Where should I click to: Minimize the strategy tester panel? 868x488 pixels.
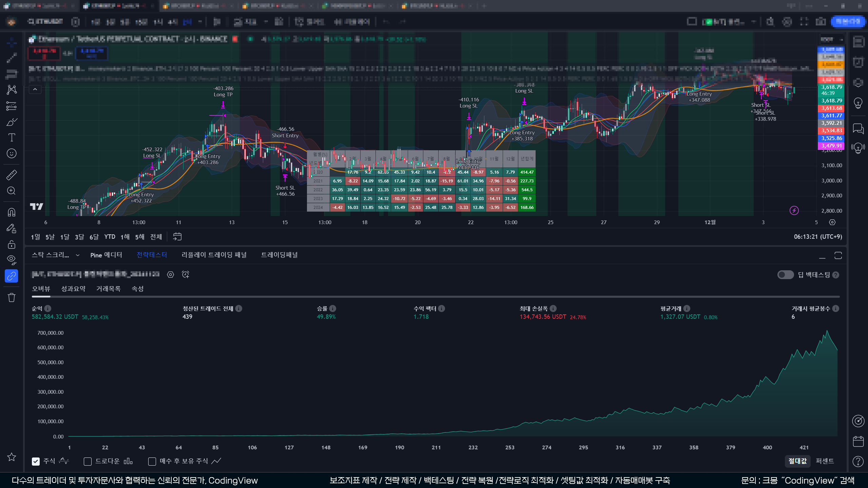(x=822, y=255)
